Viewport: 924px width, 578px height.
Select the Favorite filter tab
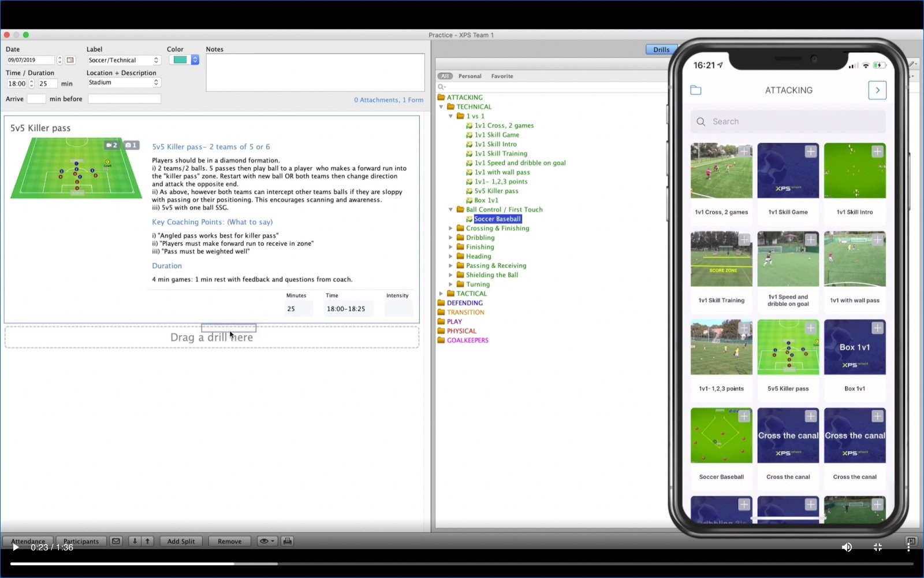click(502, 76)
